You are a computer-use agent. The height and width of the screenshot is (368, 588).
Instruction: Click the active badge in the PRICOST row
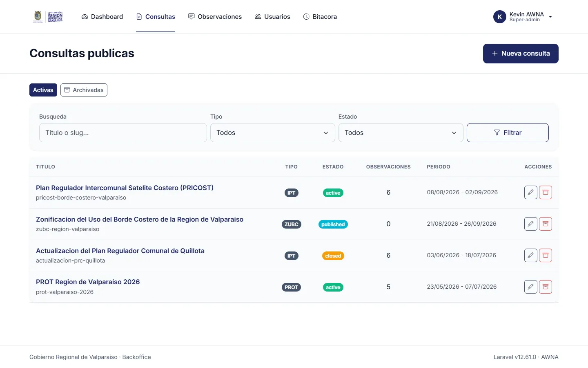333,193
